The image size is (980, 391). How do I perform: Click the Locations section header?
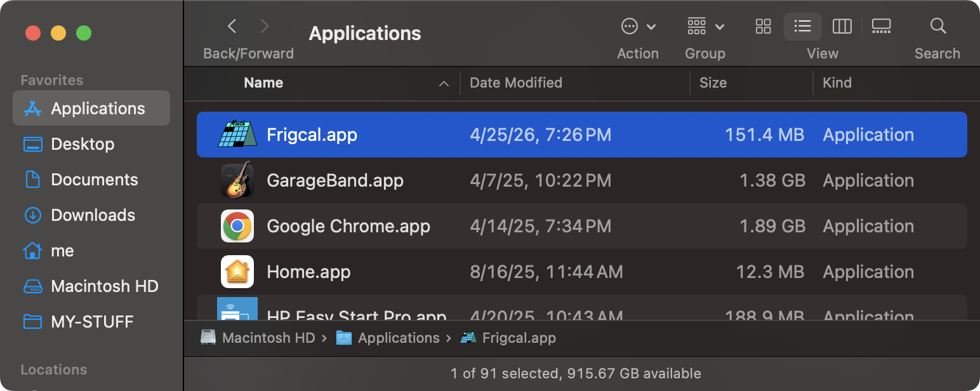[x=53, y=369]
